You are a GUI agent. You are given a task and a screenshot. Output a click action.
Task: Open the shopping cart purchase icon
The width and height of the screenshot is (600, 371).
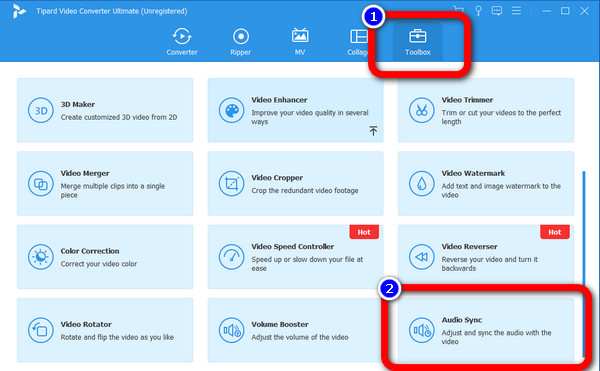[x=458, y=10]
